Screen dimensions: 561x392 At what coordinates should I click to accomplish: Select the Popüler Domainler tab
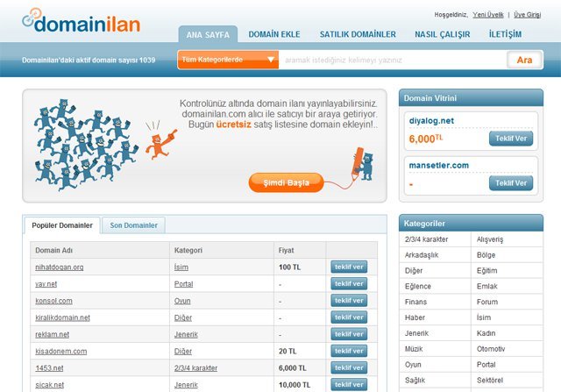(62, 225)
